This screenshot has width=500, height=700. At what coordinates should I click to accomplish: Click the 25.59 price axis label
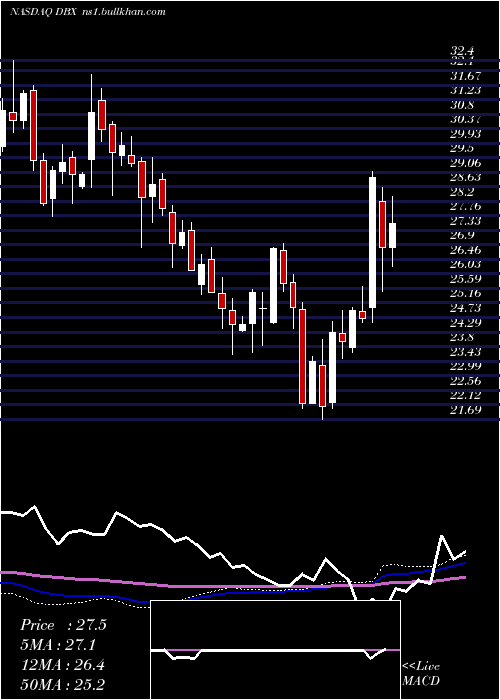[466, 279]
